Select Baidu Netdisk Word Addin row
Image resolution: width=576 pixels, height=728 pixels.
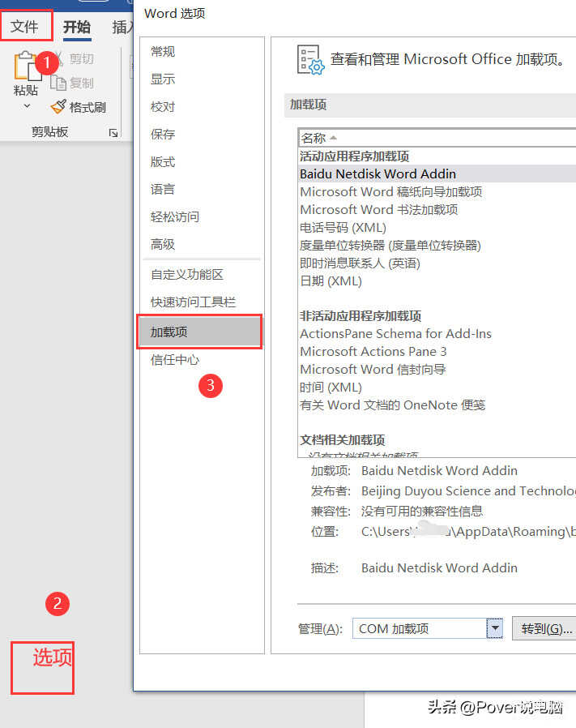(437, 173)
